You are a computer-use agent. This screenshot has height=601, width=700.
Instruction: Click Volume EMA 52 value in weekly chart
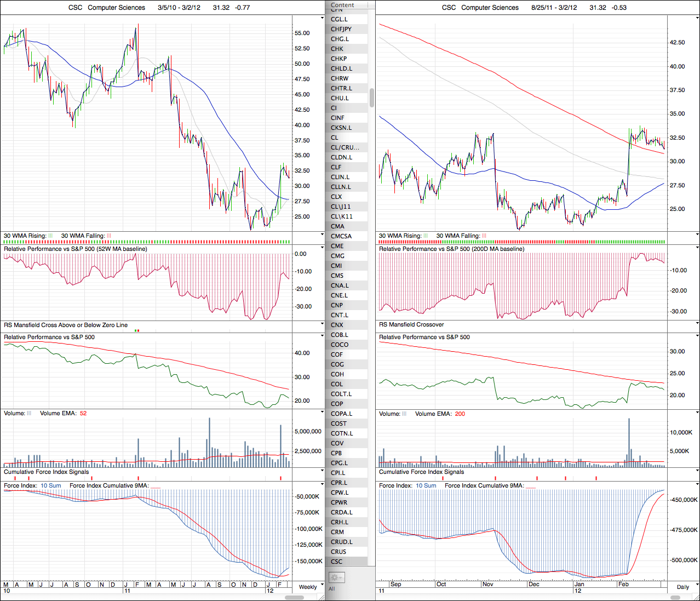[x=83, y=414]
